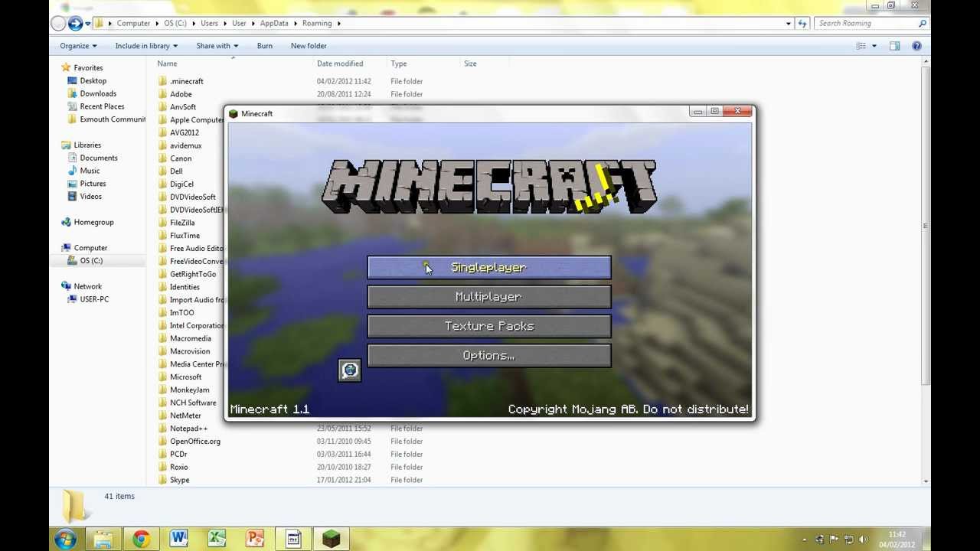This screenshot has height=551, width=980.
Task: Sort by Name column header
Action: (167, 64)
